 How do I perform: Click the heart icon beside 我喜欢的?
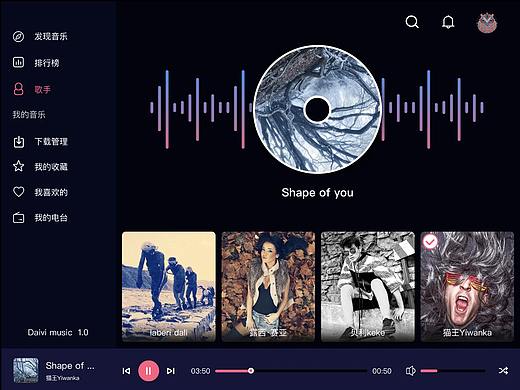tap(18, 192)
